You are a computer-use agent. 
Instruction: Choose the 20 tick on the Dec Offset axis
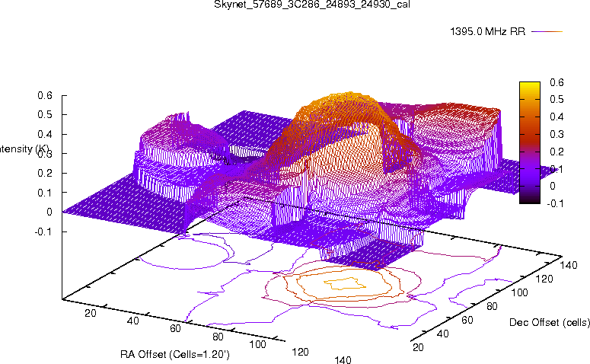pyautogui.click(x=418, y=347)
